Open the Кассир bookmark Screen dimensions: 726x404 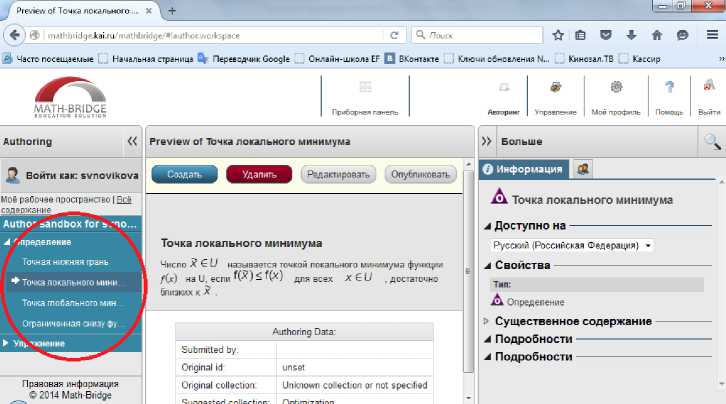pyautogui.click(x=640, y=59)
